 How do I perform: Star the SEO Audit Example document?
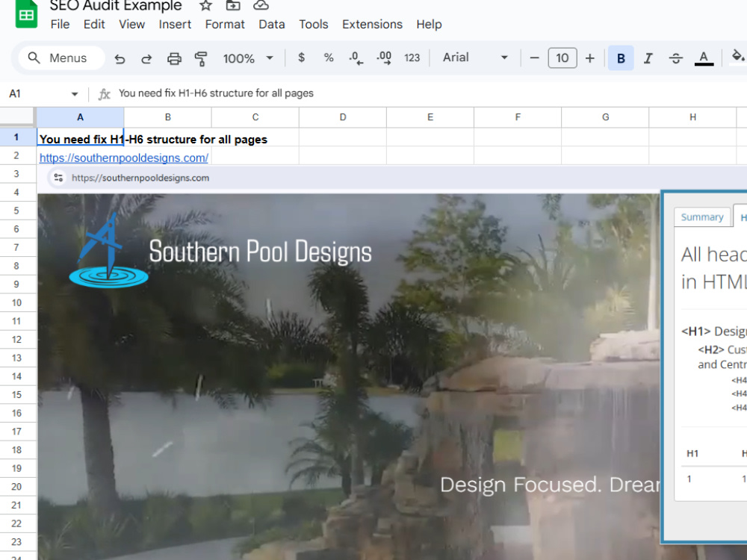click(205, 6)
